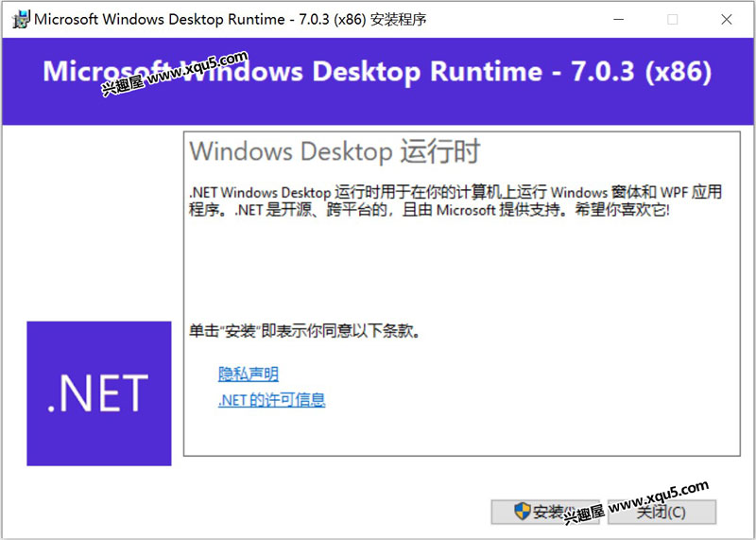Click the installer icon in the title bar

point(21,19)
